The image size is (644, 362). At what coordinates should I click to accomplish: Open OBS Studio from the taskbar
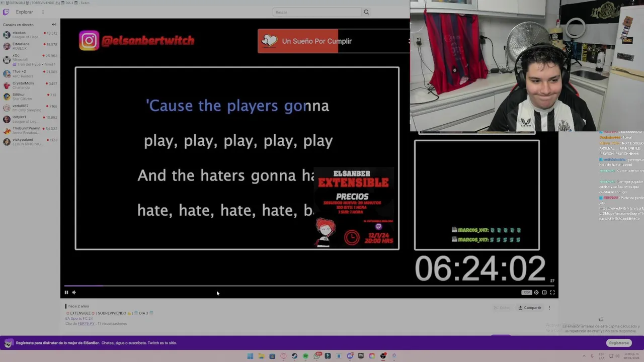383,356
